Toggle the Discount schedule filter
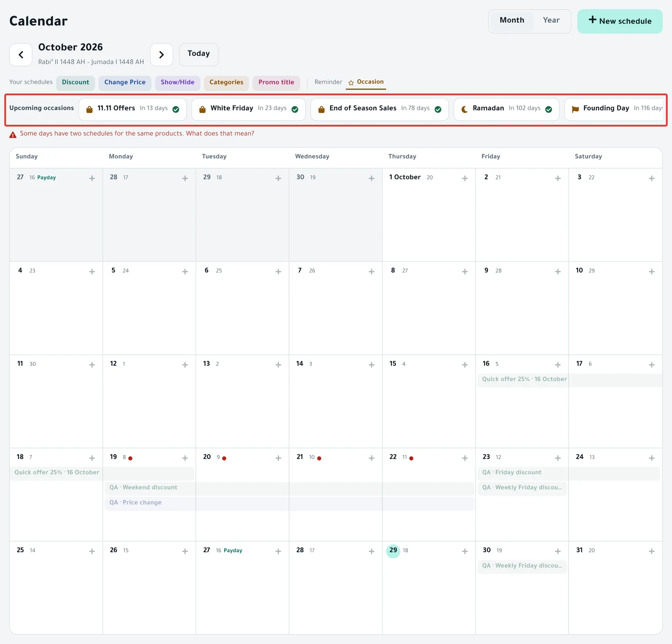This screenshot has width=672, height=644. point(76,83)
